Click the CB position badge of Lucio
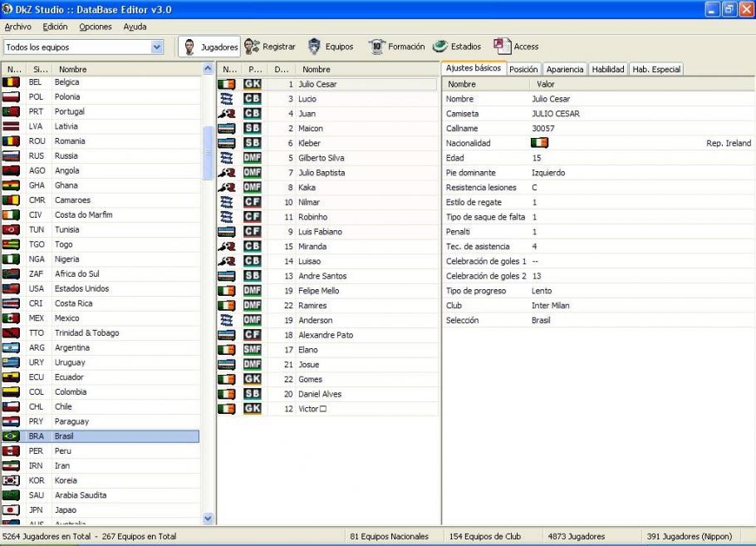756x546 pixels. point(253,99)
